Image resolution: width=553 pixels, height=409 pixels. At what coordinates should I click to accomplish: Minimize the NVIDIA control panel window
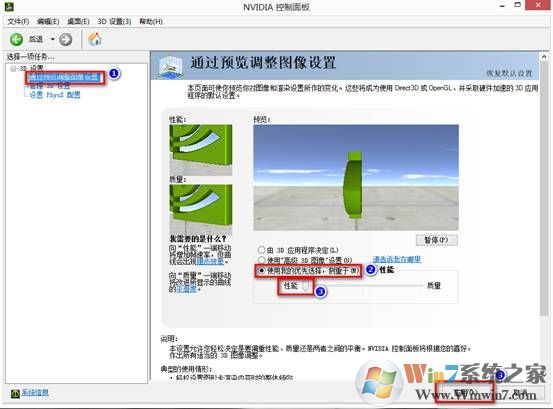click(502, 5)
